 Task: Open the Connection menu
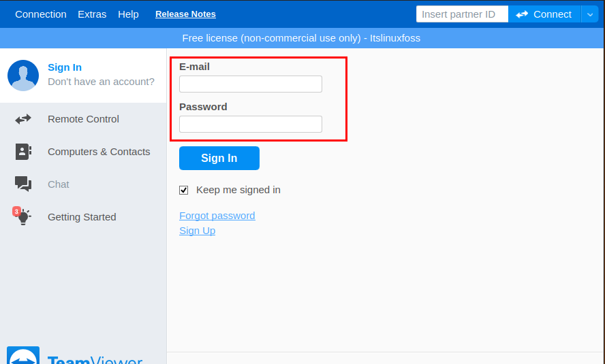[x=41, y=14]
